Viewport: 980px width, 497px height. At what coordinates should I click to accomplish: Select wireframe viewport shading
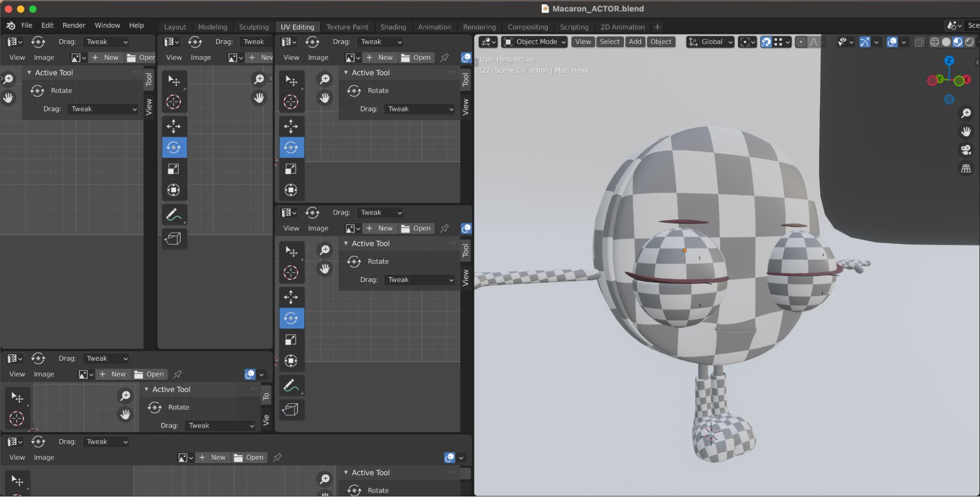934,42
